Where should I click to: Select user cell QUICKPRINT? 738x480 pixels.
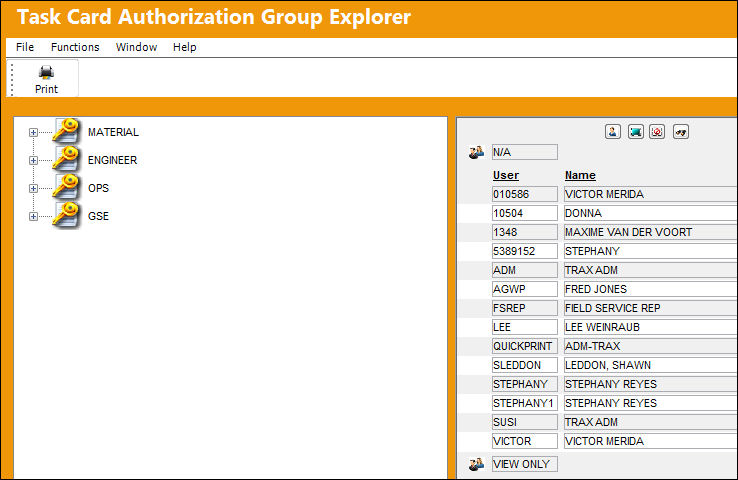pos(525,346)
